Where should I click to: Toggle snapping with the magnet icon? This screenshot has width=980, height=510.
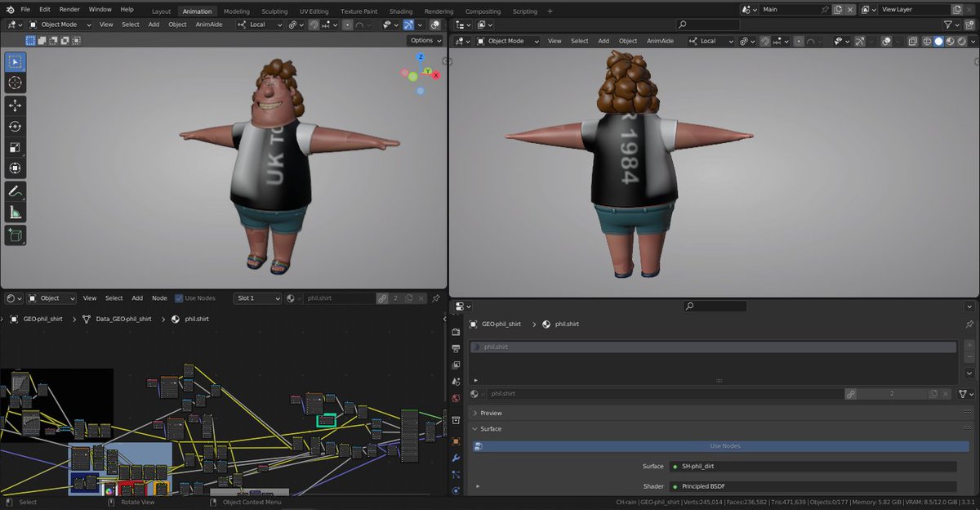point(314,25)
